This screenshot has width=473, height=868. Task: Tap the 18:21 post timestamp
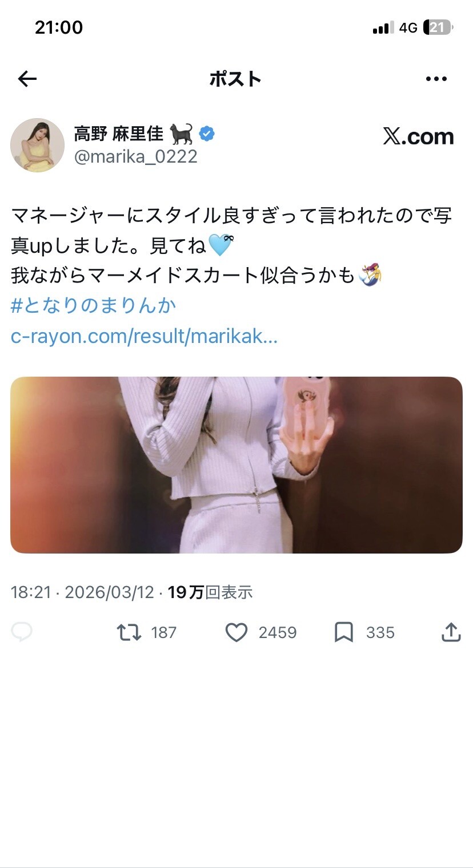pos(31,592)
